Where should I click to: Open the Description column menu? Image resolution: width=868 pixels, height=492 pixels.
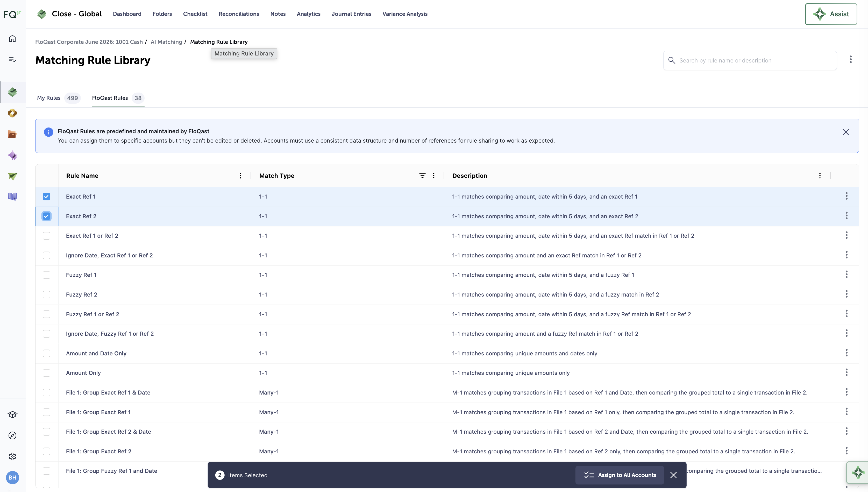[x=820, y=176]
